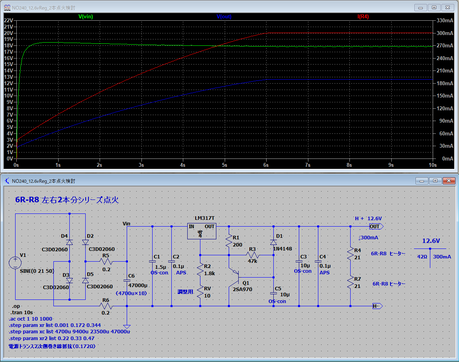This screenshot has height=362, width=459.
Task: Select the .step param xr list directive
Action: [55, 325]
